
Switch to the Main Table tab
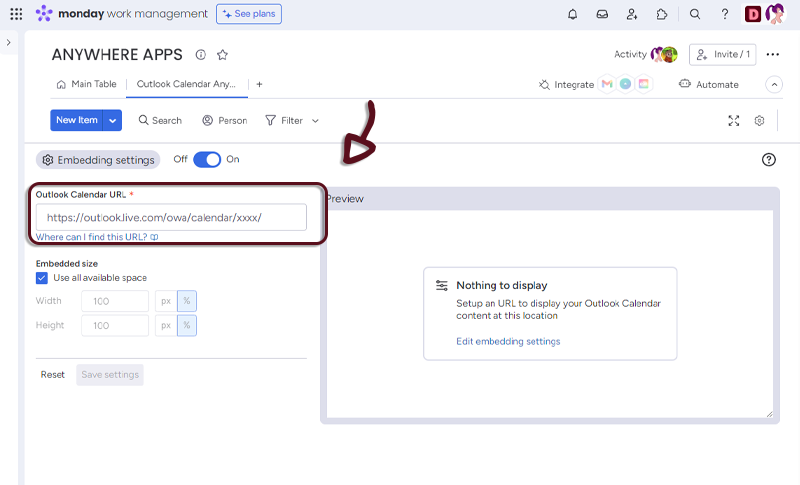pyautogui.click(x=86, y=85)
